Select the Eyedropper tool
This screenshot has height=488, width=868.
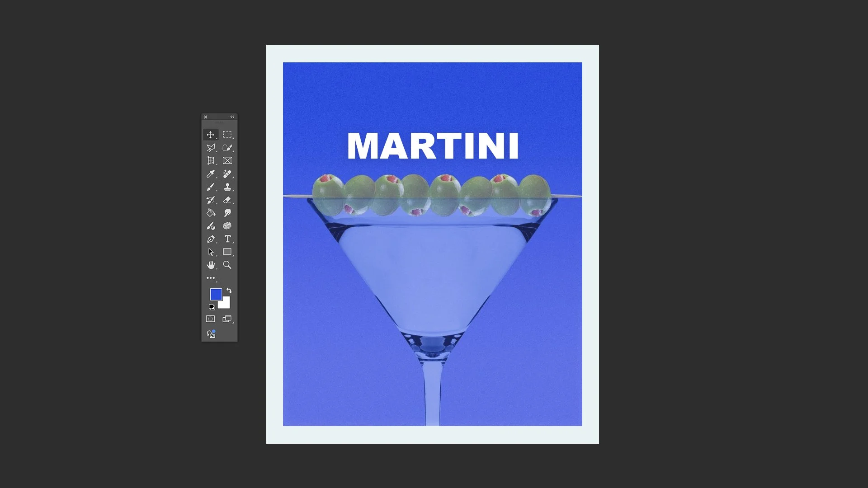pyautogui.click(x=211, y=174)
